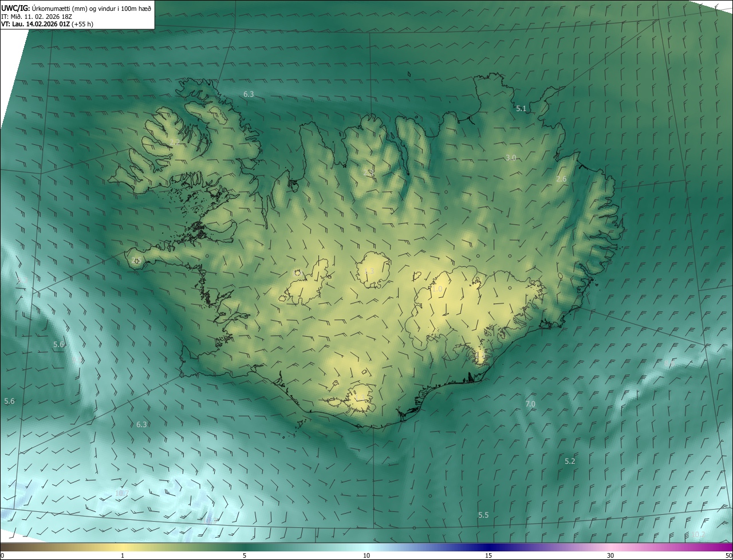Image resolution: width=733 pixels, height=560 pixels.
Task: Click the 5.5 value label near the bottom
Action: click(483, 515)
